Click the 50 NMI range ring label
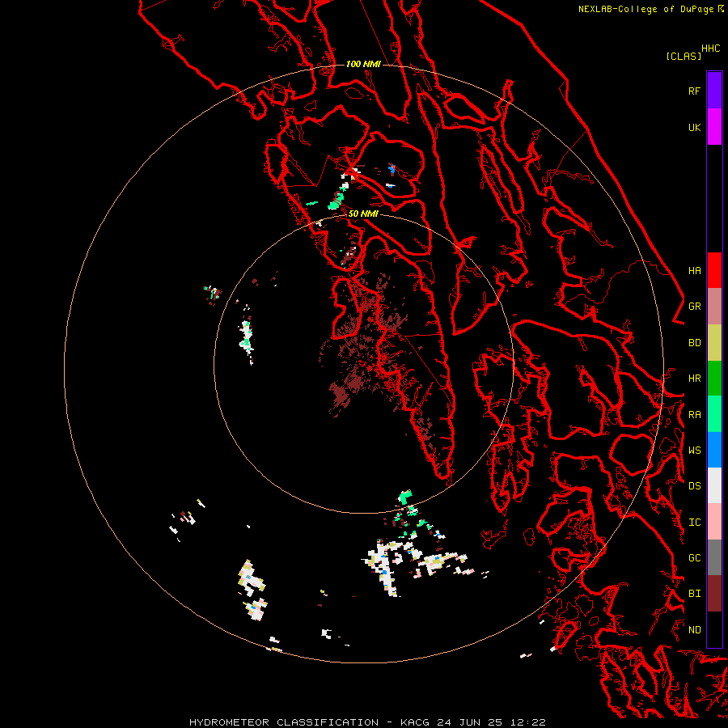This screenshot has width=728, height=728. pyautogui.click(x=363, y=214)
